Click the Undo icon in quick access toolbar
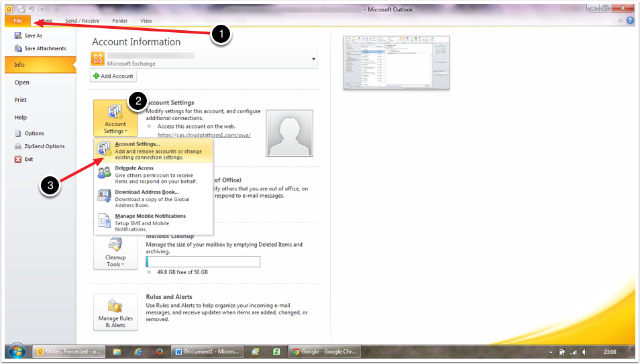640x364 pixels. (32, 9)
